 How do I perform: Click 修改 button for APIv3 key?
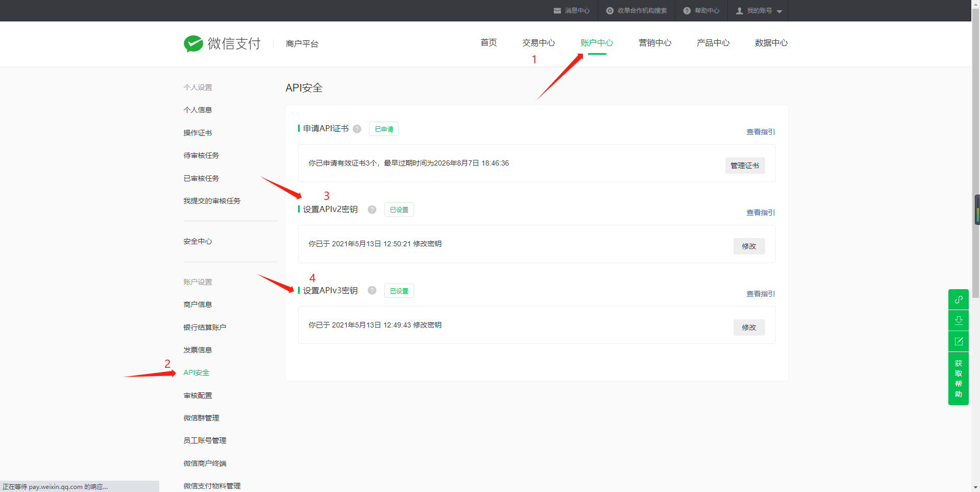tap(749, 327)
